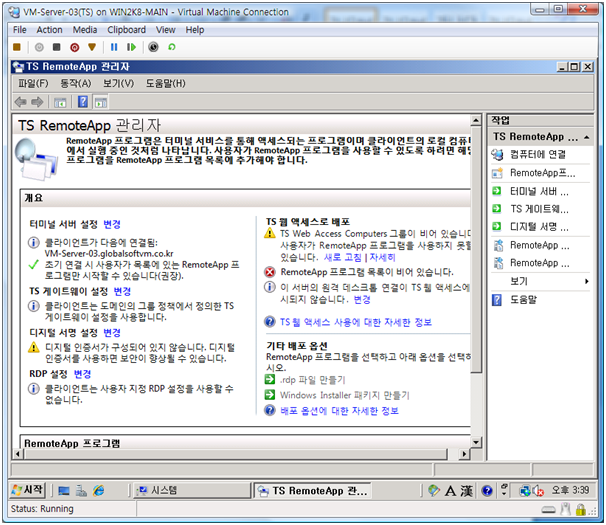Open the 동작(A) menu
The image size is (606, 525).
(x=76, y=84)
